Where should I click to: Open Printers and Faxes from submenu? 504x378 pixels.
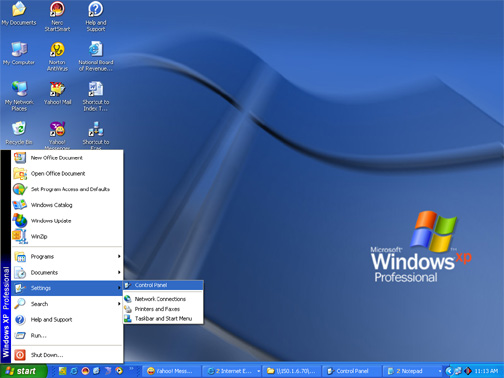click(163, 309)
